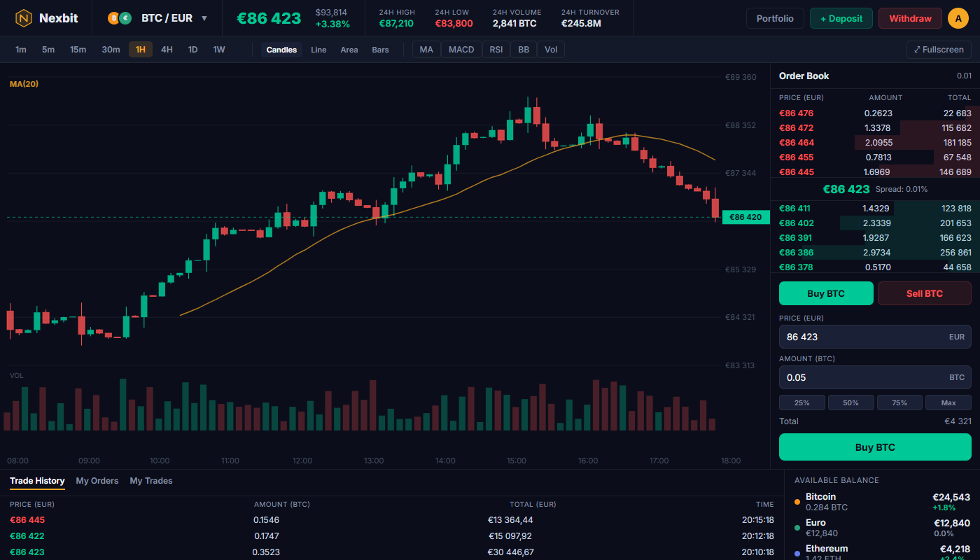Switch chart type to Line
The height and width of the screenshot is (560, 980).
tap(318, 50)
